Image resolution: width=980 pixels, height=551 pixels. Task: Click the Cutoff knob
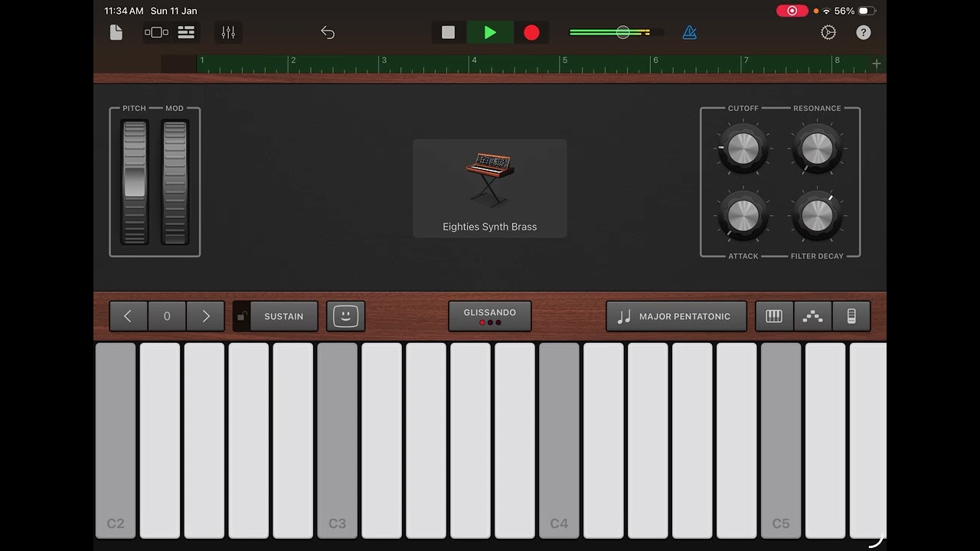tap(743, 148)
